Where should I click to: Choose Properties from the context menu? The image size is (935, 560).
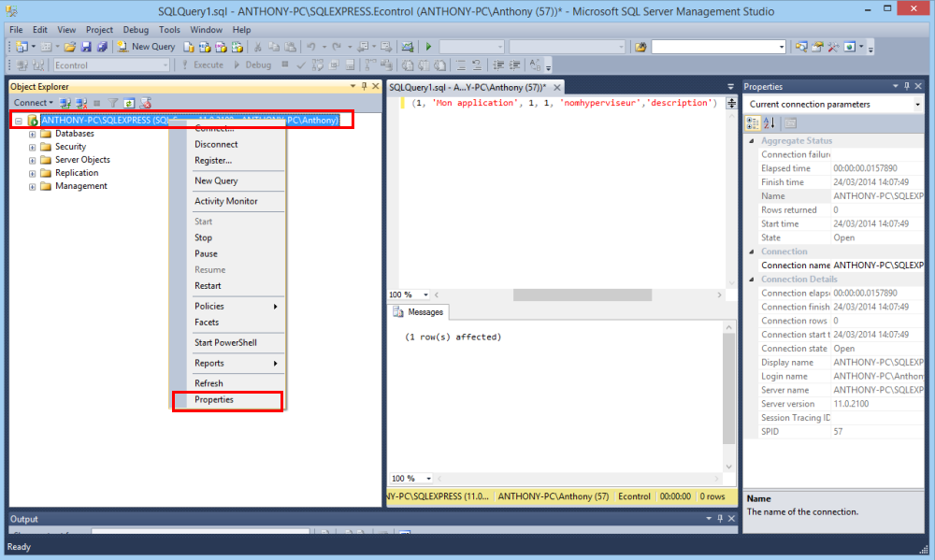[x=227, y=400]
